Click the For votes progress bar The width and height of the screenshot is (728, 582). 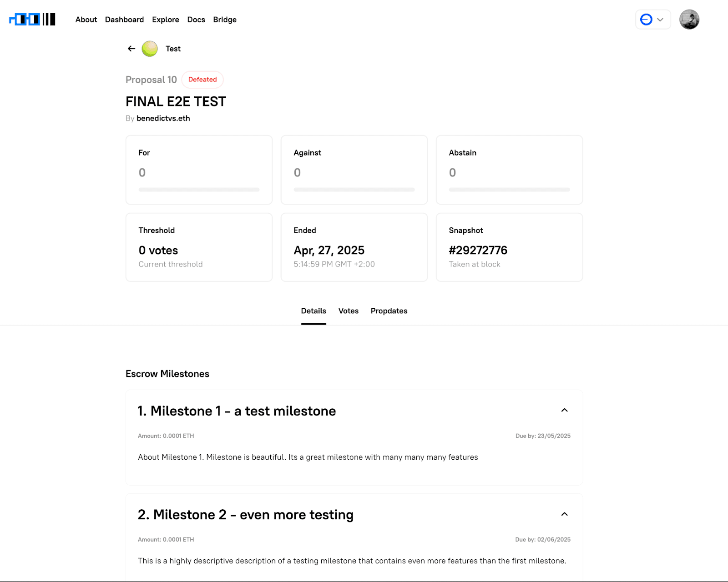coord(199,190)
